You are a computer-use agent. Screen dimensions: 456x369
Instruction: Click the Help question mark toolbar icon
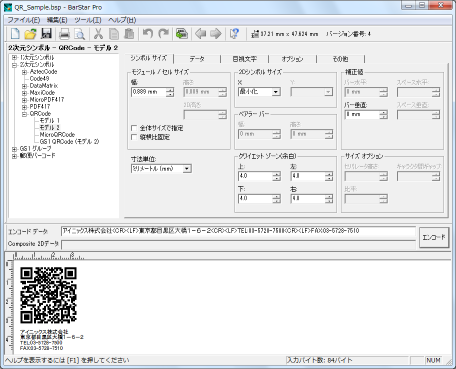[235, 34]
